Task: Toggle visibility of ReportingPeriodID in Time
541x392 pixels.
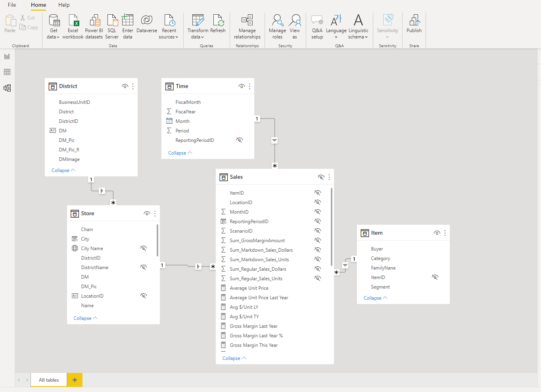Action: [x=240, y=140]
